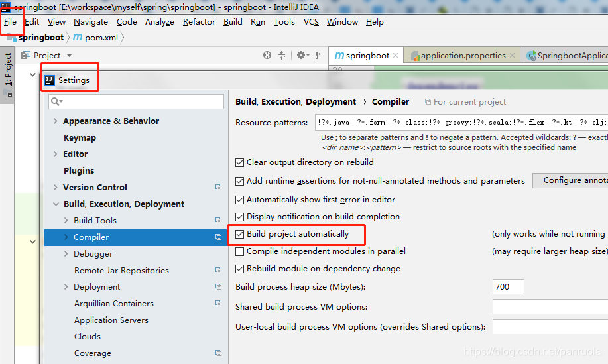The image size is (608, 364).
Task: Toggle Add runtime assertions checkbox
Action: tap(239, 181)
